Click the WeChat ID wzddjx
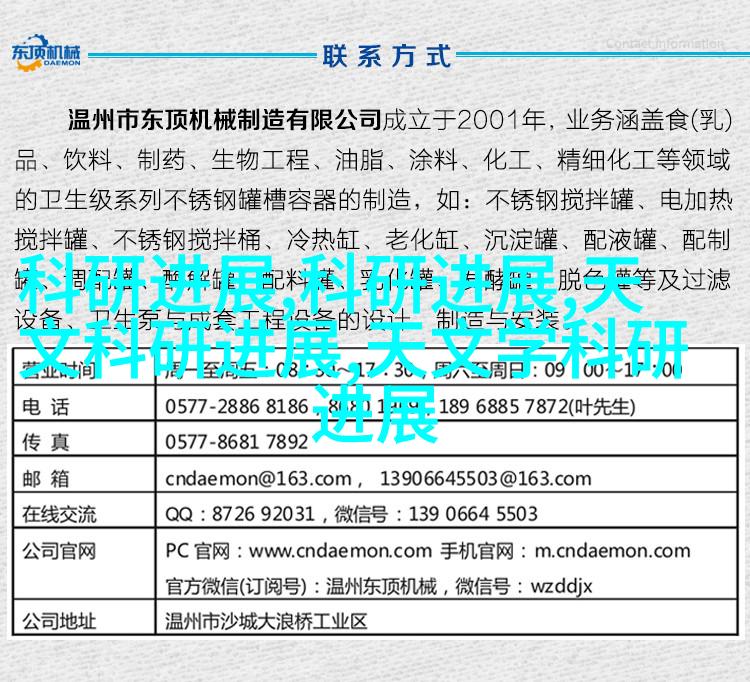The width and height of the screenshot is (750, 682). point(561,587)
